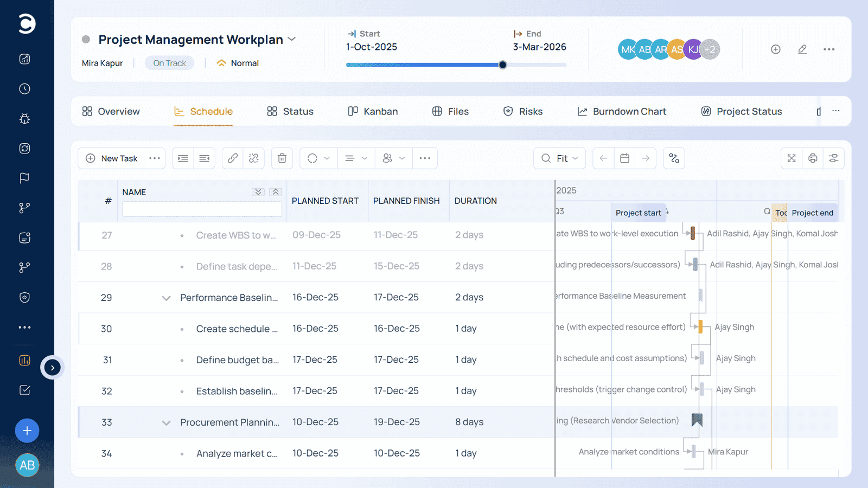Screen dimensions: 868x488
Task: Click the +2 more members avatar
Action: pos(710,49)
